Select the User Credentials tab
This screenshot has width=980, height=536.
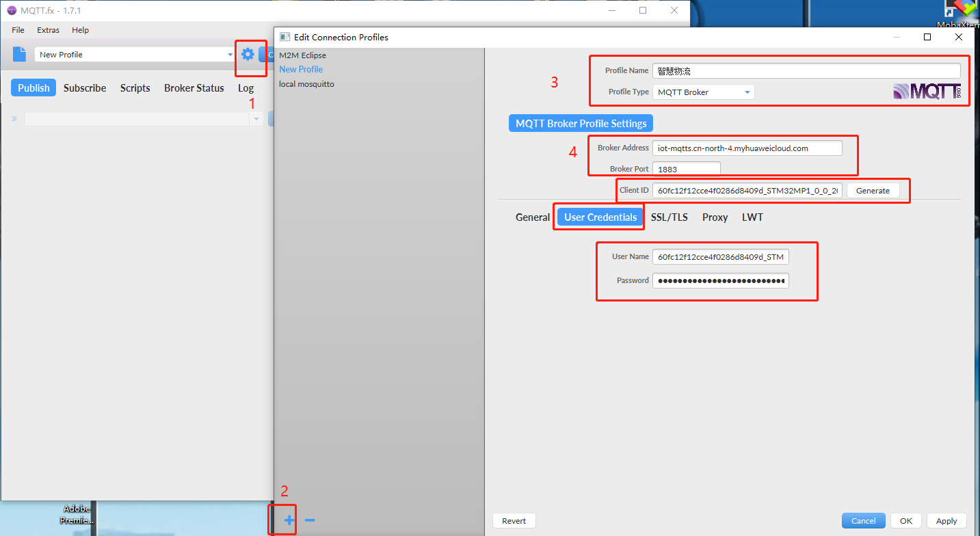[600, 217]
